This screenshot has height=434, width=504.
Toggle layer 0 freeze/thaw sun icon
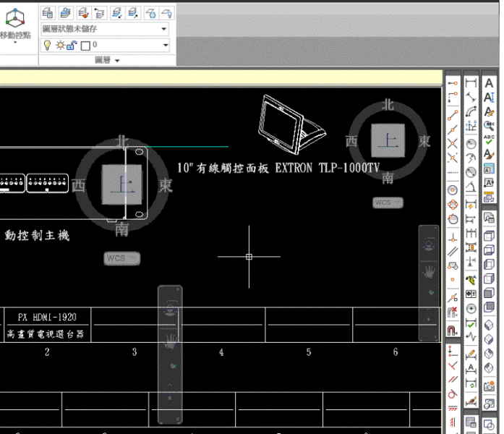pos(60,45)
